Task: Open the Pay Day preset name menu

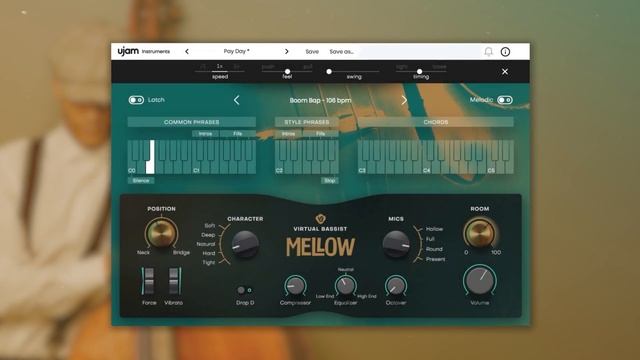Action: point(236,51)
